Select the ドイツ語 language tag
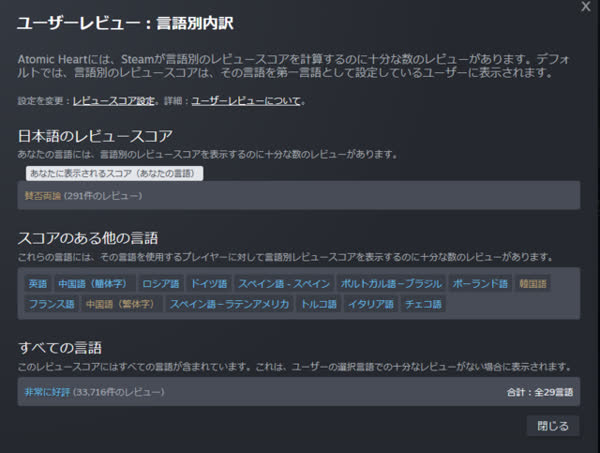 click(209, 284)
